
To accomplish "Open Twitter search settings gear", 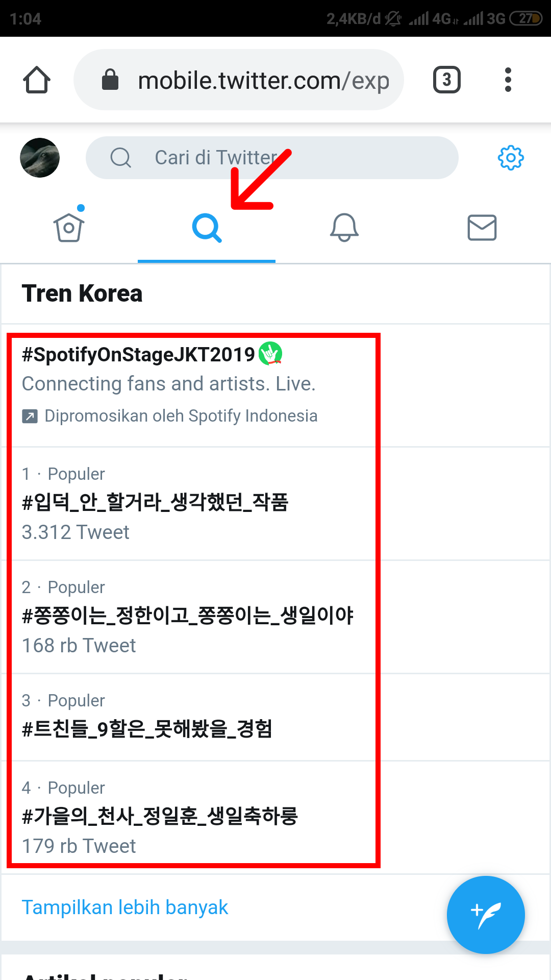I will tap(510, 158).
